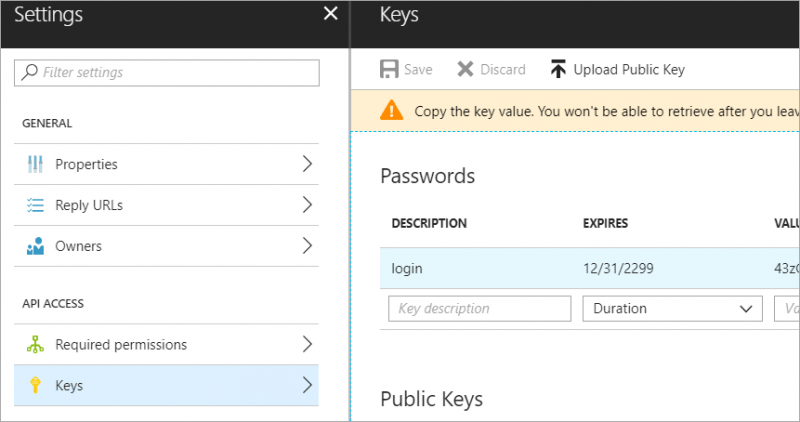This screenshot has width=800, height=422.
Task: Select the Keys settings item
Action: point(166,385)
